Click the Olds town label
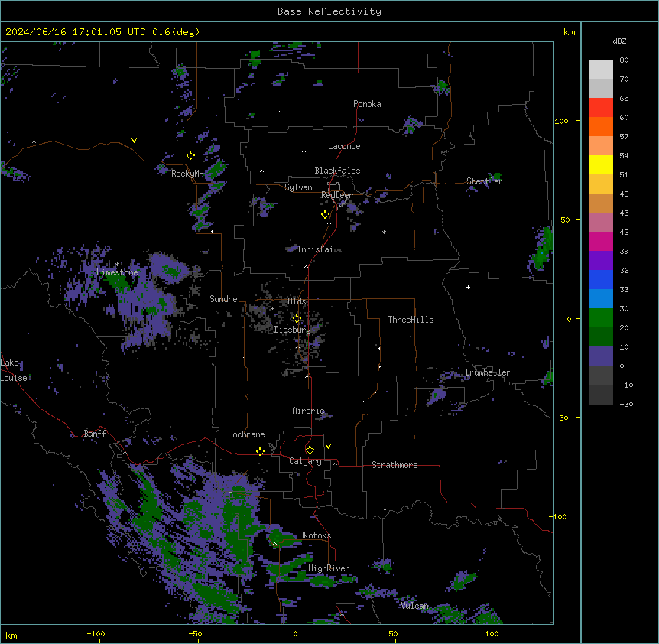This screenshot has height=644, width=659. pos(297,301)
